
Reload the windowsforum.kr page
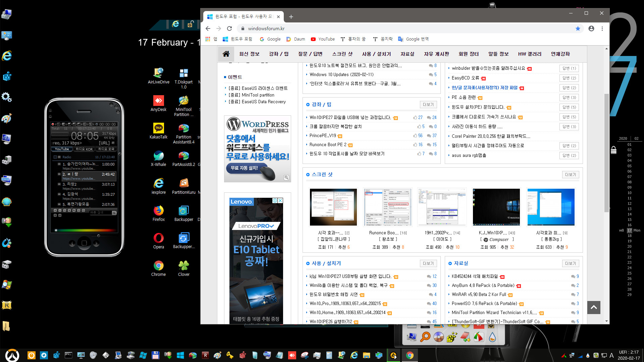[x=229, y=28]
